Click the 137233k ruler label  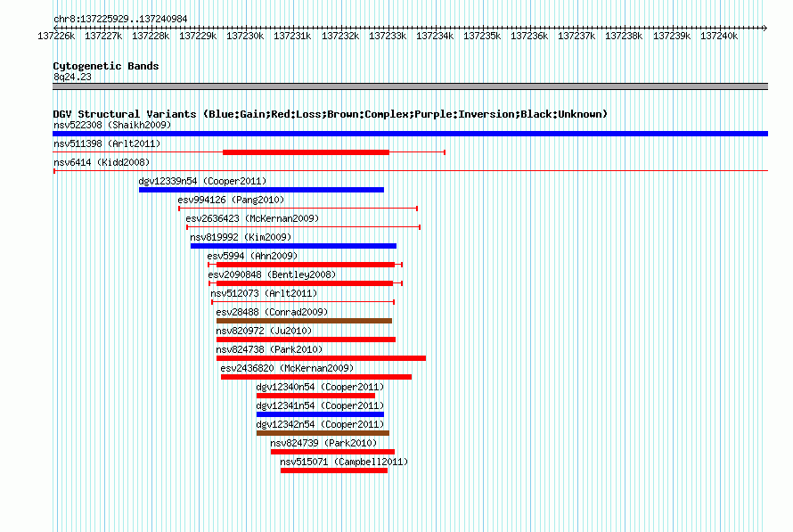388,36
